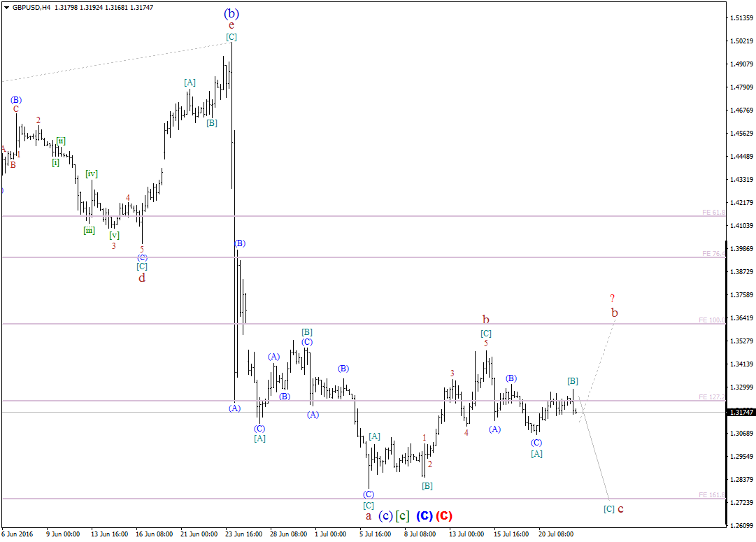Viewport: 756px width, 542px height.
Task: Select the FE 61.8 Fibonacci level label
Action: [x=713, y=212]
